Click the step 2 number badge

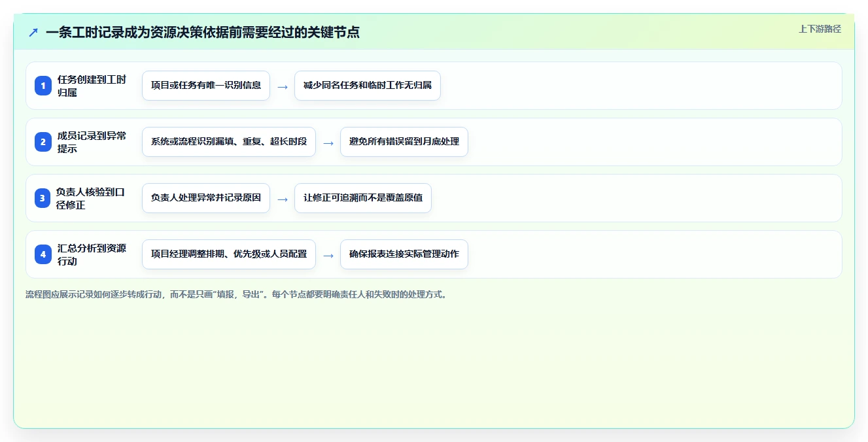click(43, 142)
